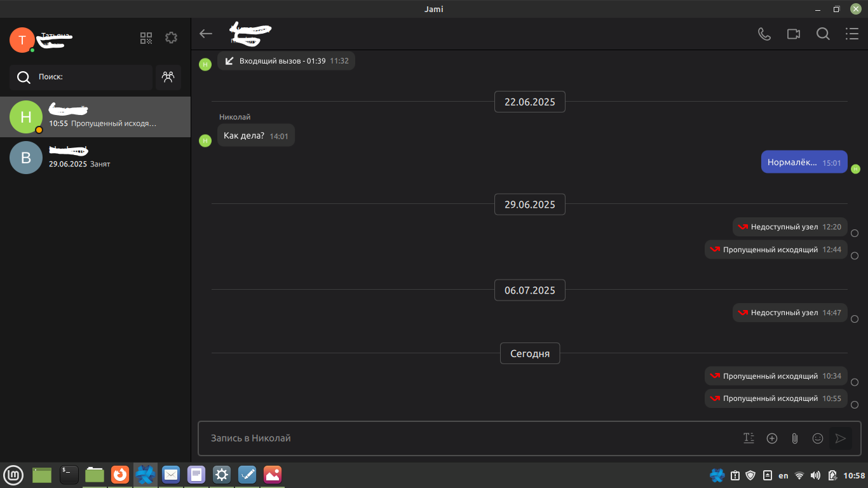Click the orange T account avatar
The height and width of the screenshot is (488, 868).
pos(22,40)
